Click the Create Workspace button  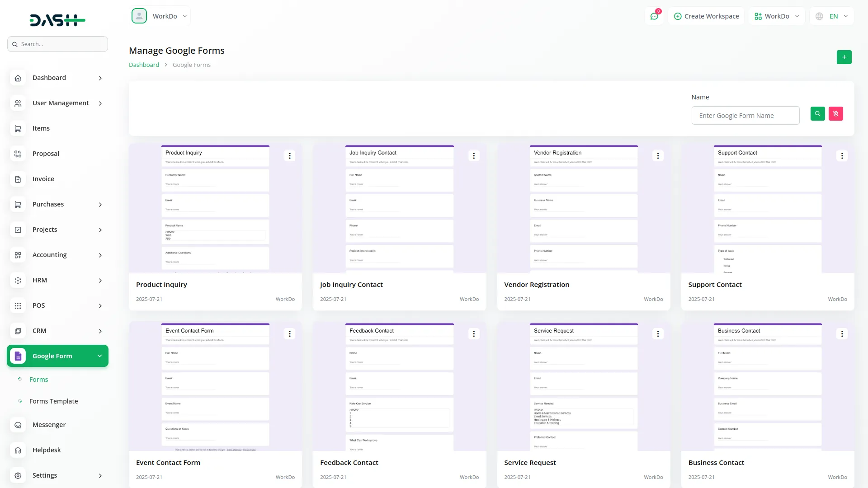(706, 16)
